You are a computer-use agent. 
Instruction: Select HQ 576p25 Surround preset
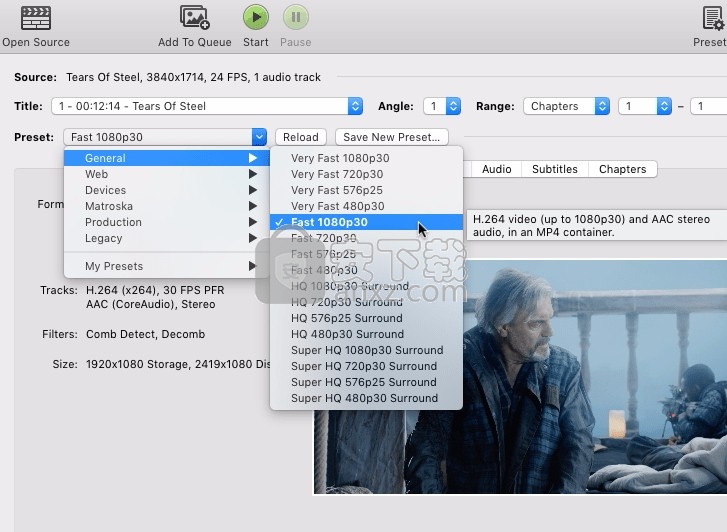tap(366, 318)
